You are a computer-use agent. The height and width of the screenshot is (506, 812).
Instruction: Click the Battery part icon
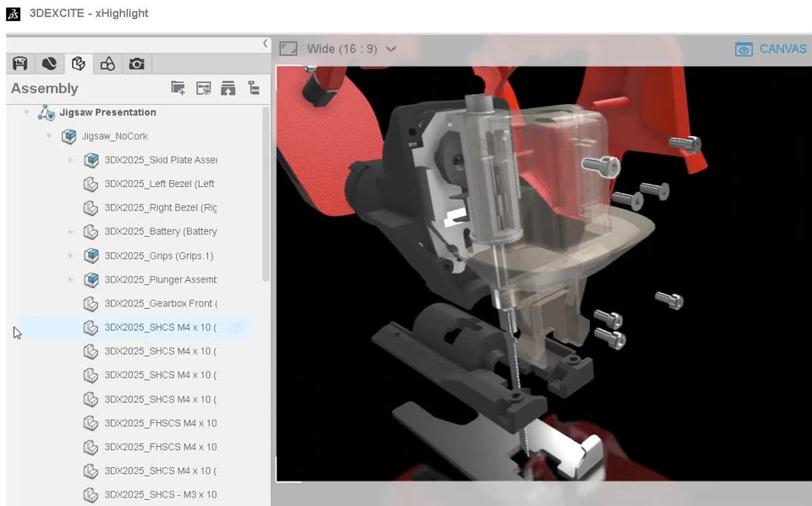click(91, 232)
